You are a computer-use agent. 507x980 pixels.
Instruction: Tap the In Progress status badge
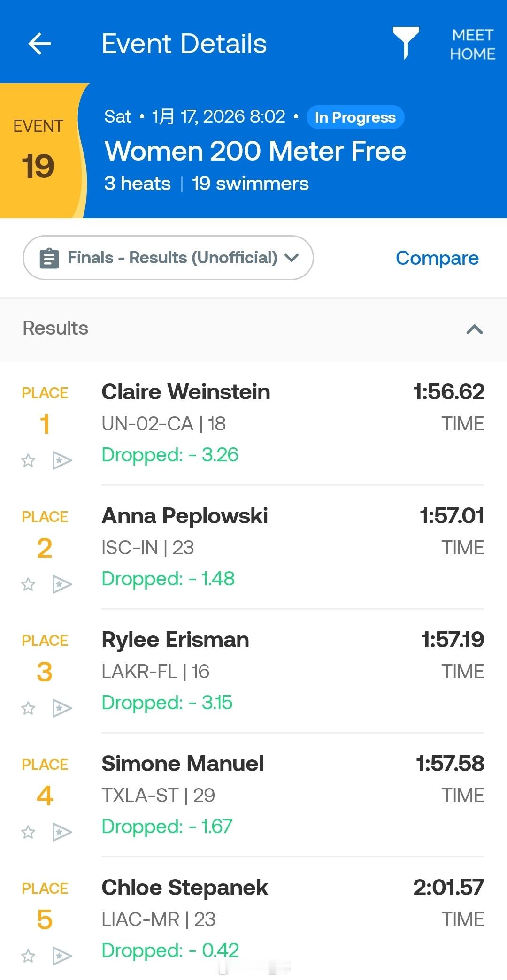point(355,117)
